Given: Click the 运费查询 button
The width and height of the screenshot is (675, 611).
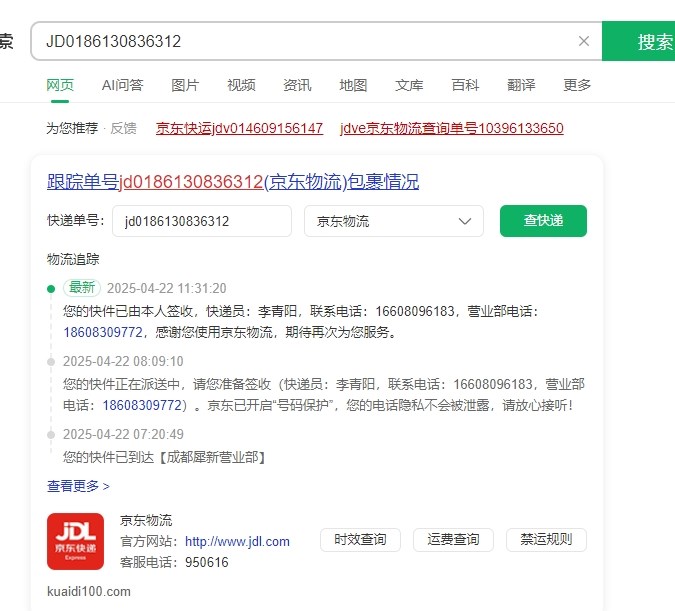Looking at the screenshot, I should (x=453, y=540).
